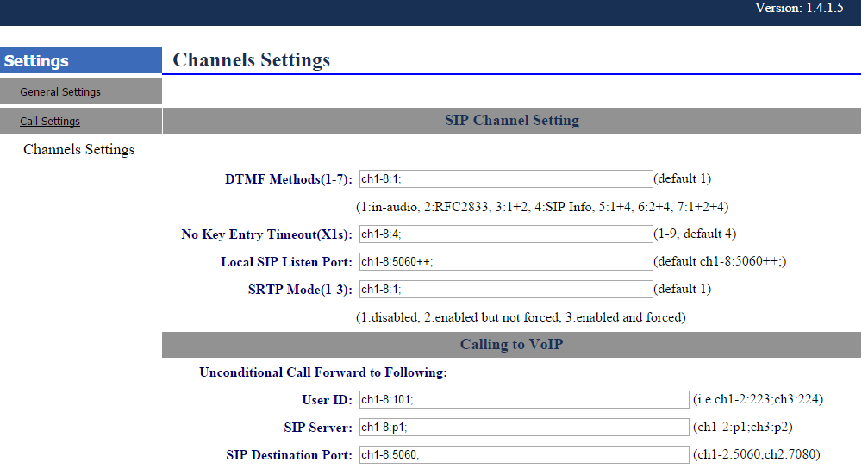Click the SIP Channel Setting section header

click(511, 121)
